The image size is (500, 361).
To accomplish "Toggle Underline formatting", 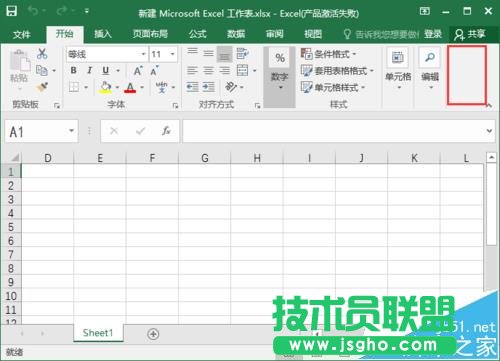I will (106, 71).
